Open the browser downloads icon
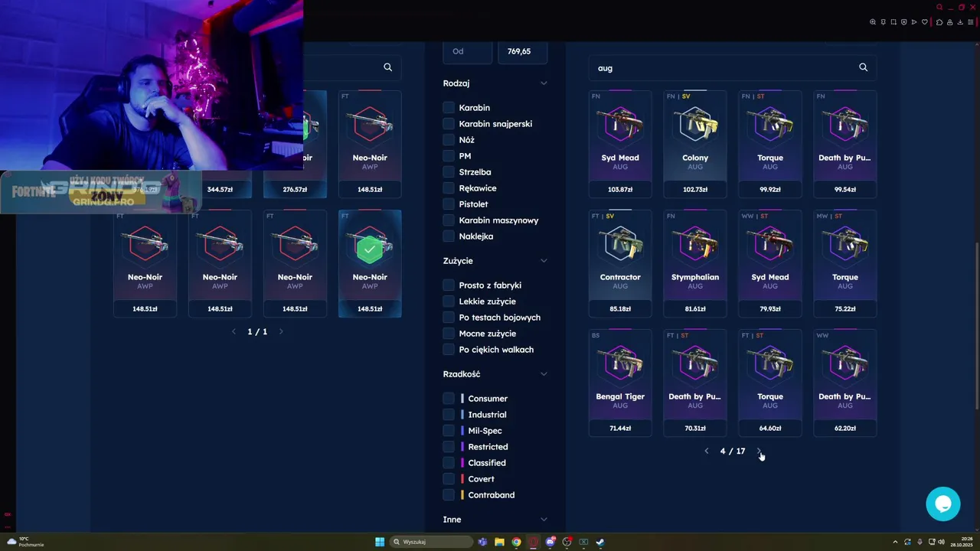Image resolution: width=980 pixels, height=551 pixels. point(960,22)
